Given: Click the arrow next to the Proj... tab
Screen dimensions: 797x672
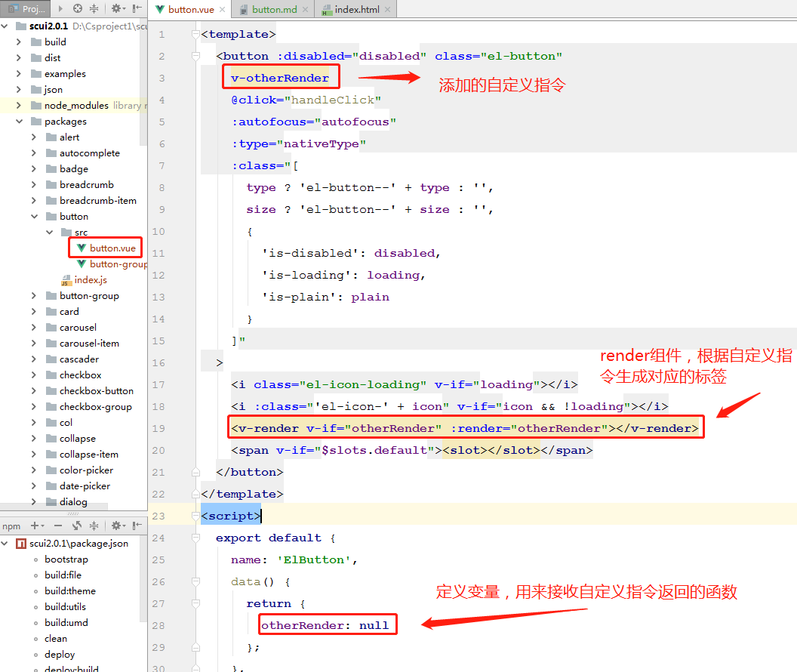Looking at the screenshot, I should point(60,8).
